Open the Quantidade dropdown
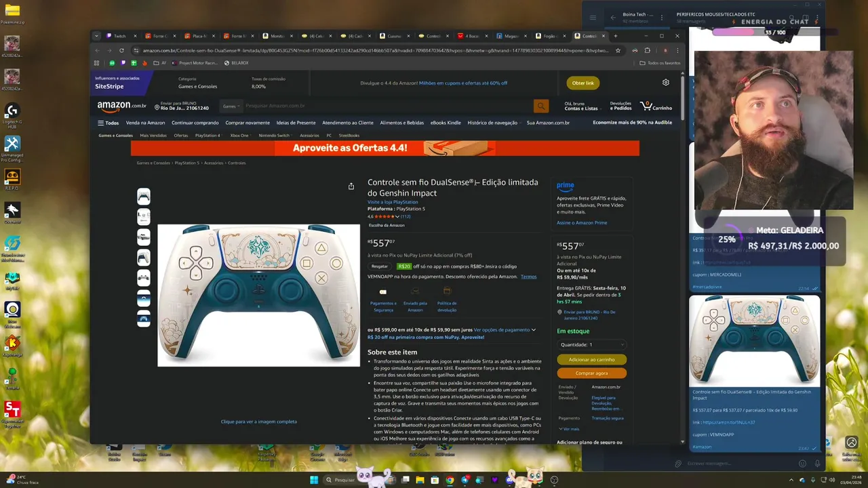 (591, 344)
